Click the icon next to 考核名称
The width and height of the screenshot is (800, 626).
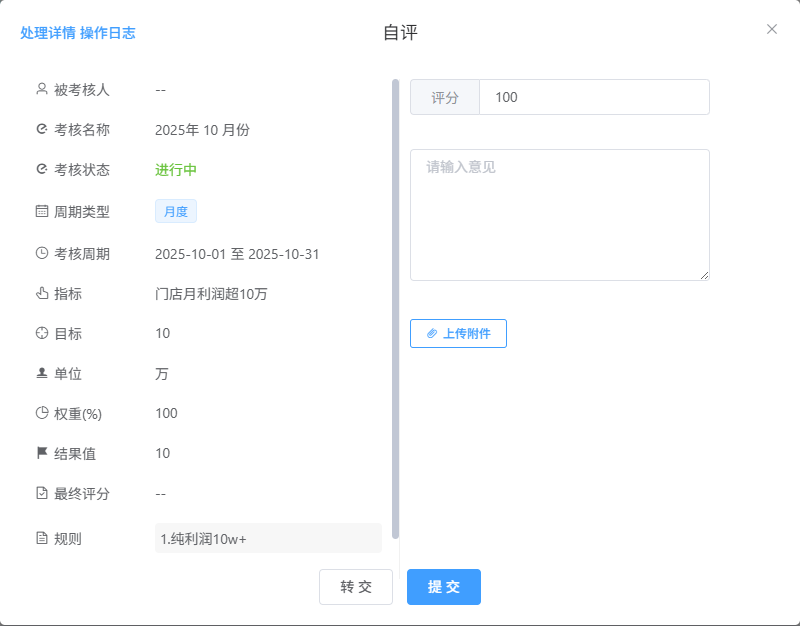(x=42, y=129)
